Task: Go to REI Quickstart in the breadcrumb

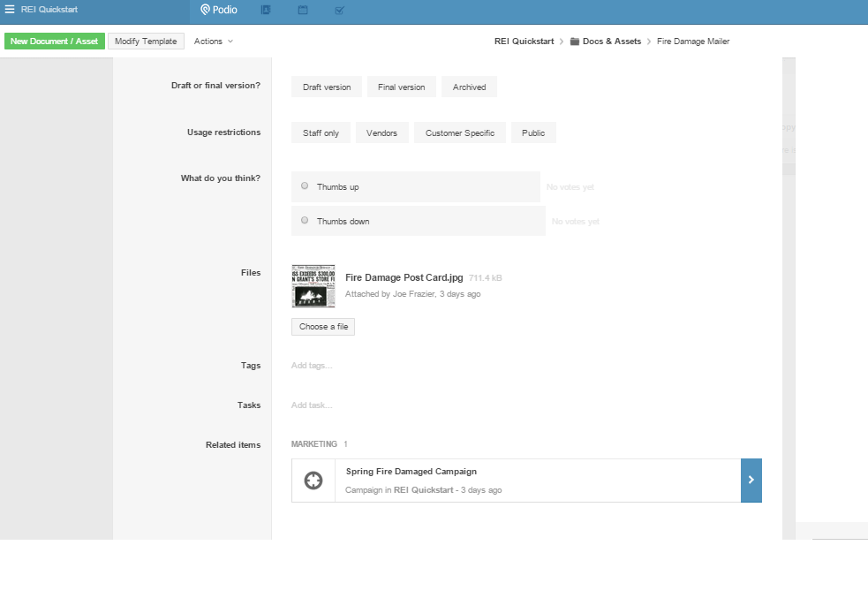Action: pos(525,42)
